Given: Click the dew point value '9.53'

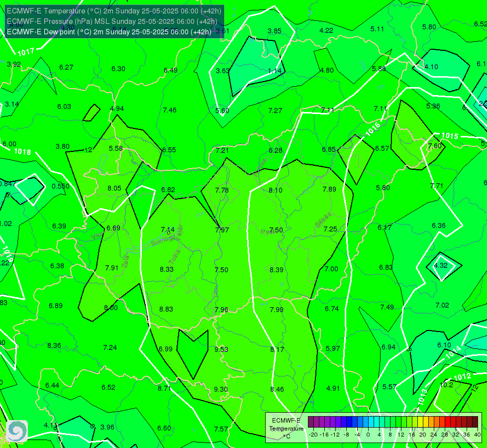Looking at the screenshot, I should 221,349.
